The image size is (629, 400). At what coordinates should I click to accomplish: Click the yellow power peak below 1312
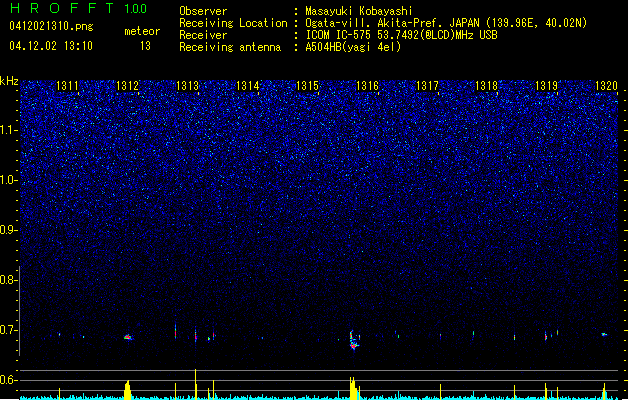tap(128, 390)
